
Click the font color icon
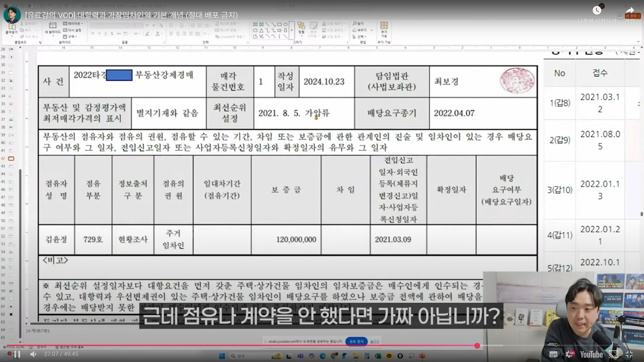[157, 34]
